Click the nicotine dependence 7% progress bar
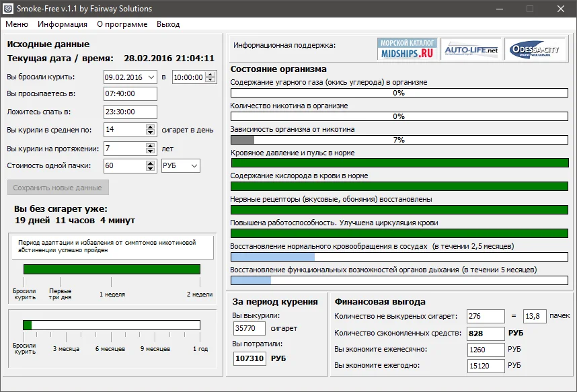This screenshot has width=577, height=392. click(x=399, y=140)
